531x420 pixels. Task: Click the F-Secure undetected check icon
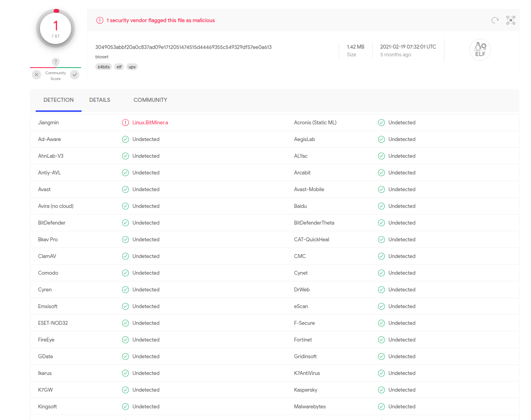[381, 323]
